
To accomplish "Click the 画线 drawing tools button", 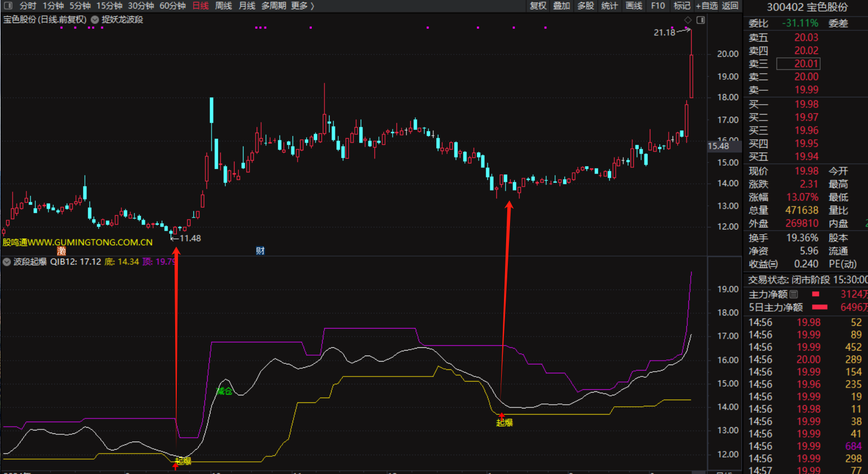I will coord(634,6).
